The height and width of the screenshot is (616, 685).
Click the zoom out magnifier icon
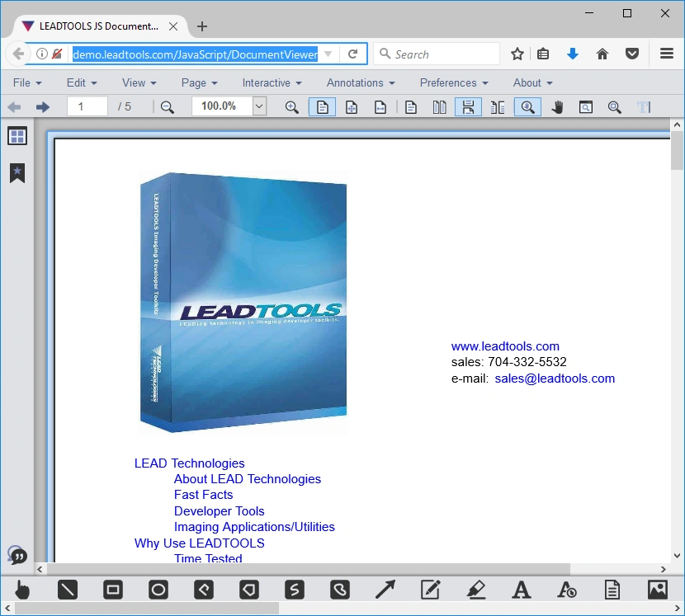pos(168,107)
